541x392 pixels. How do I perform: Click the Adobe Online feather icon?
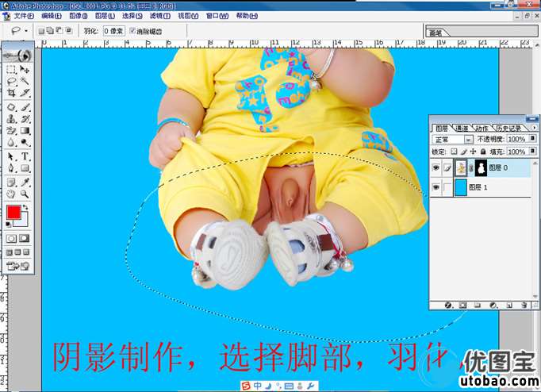pyautogui.click(x=18, y=55)
